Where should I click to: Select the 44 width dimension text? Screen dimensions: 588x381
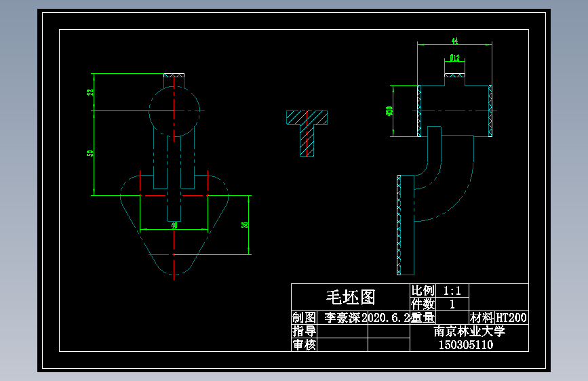454,41
